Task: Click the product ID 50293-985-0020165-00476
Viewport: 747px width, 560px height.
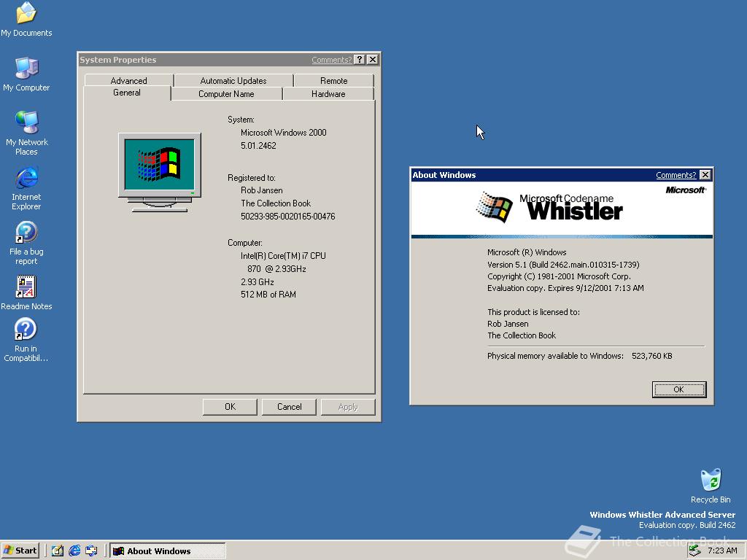Action: [x=287, y=216]
